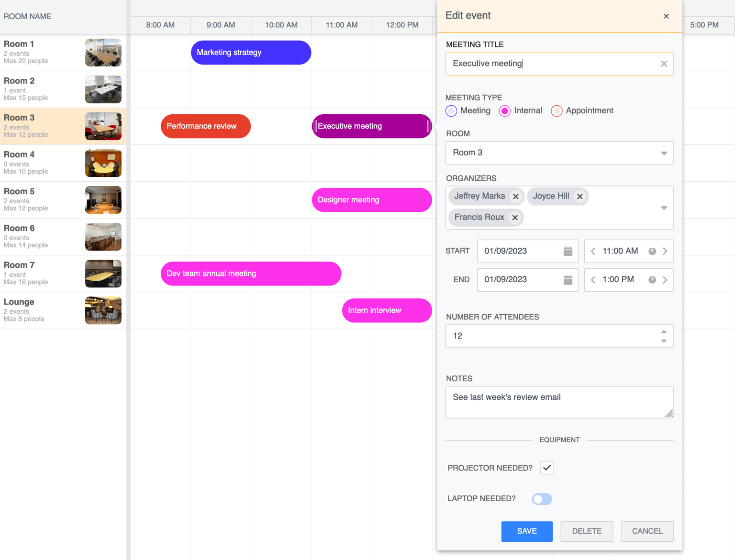This screenshot has height=560, width=735.
Task: Increase number of attendees with up arrow
Action: [664, 331]
